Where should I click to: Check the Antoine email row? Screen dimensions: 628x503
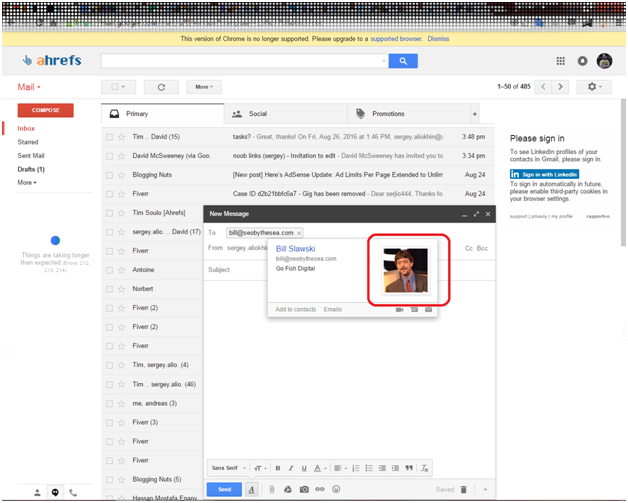click(x=109, y=270)
